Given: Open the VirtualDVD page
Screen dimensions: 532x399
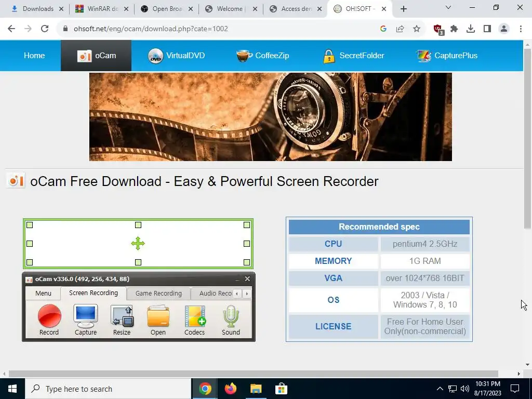Looking at the screenshot, I should coord(176,56).
